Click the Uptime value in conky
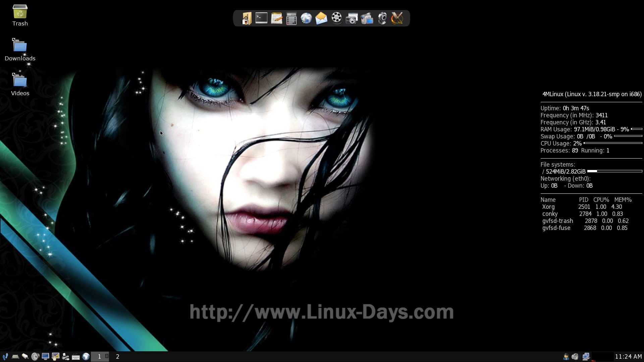The image size is (644, 362). click(x=576, y=108)
